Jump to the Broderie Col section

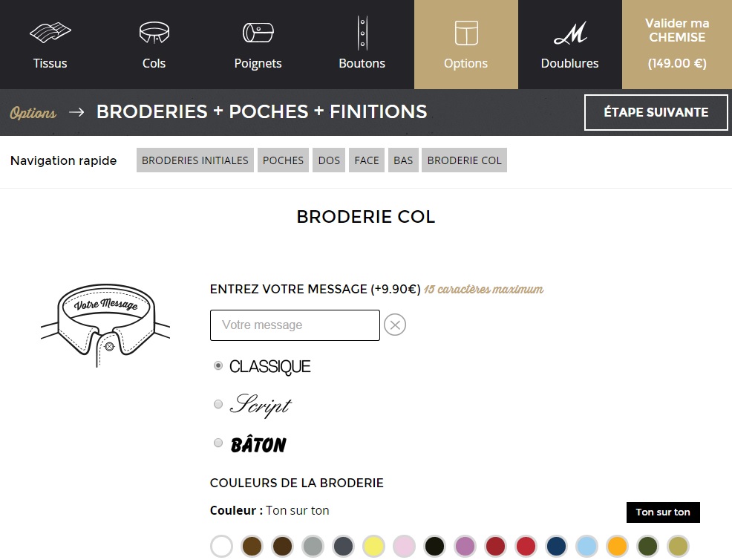click(464, 160)
